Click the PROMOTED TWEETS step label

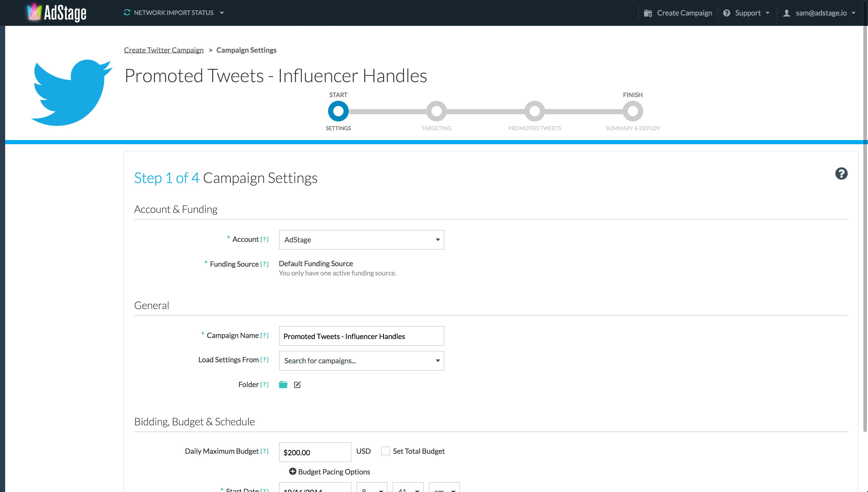535,128
